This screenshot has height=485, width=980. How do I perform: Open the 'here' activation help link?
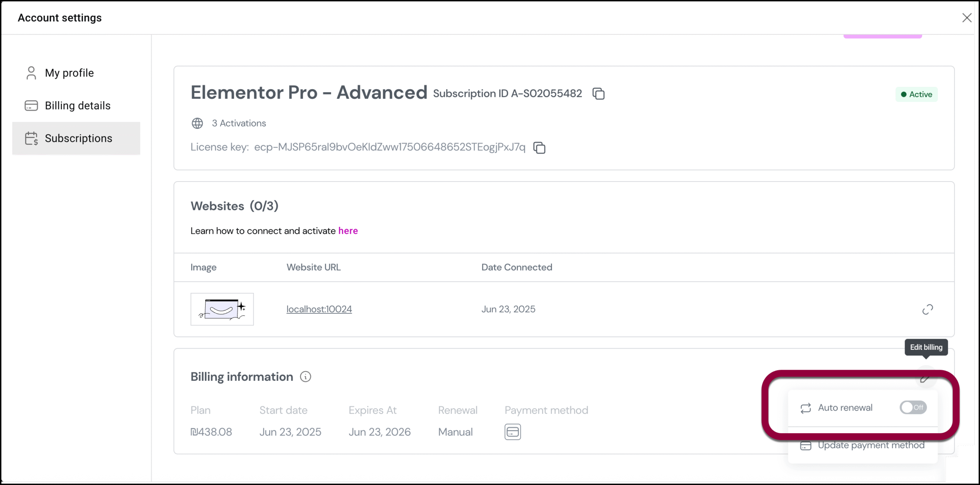click(x=348, y=231)
